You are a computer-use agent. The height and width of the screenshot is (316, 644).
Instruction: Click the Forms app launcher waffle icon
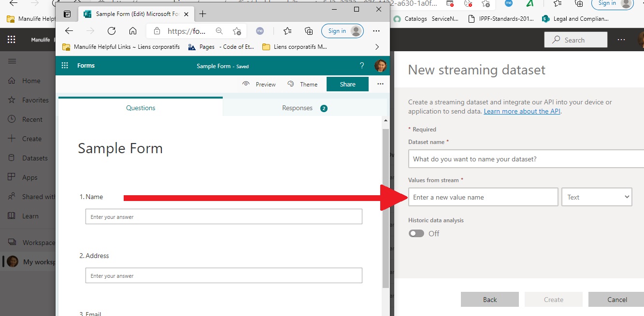tap(64, 65)
